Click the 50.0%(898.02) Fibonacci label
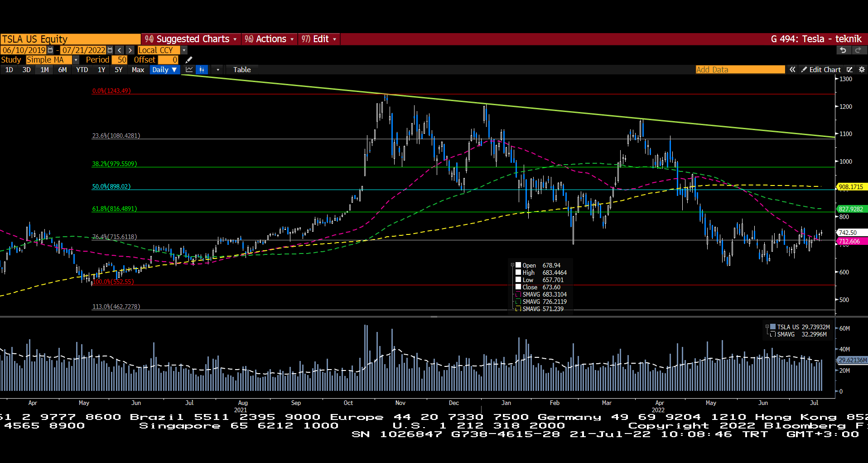The image size is (868, 463). point(111,186)
